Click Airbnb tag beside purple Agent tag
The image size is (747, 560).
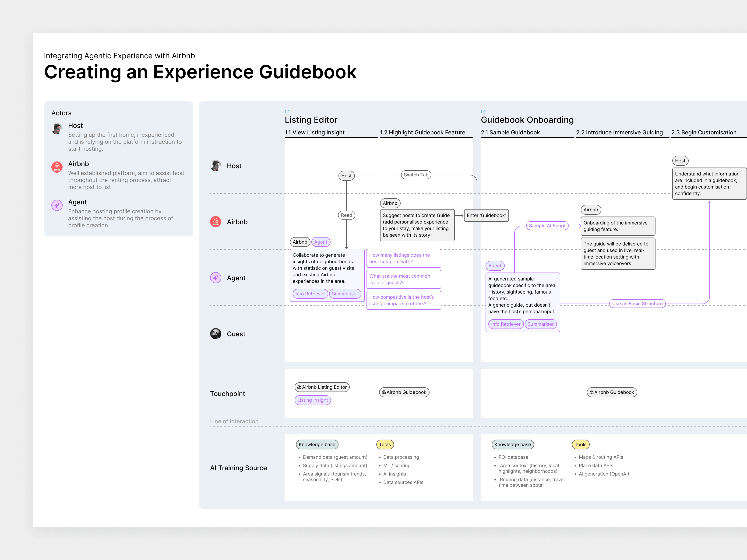click(300, 242)
